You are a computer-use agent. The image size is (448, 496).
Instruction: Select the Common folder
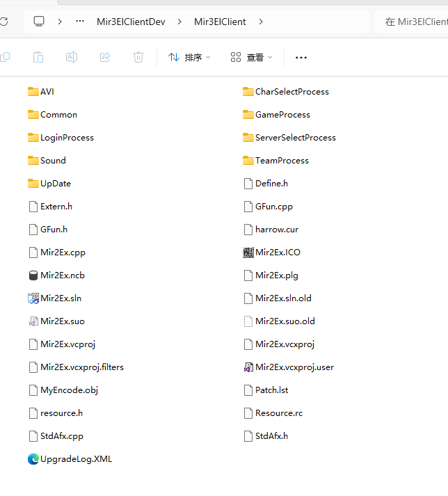[52, 115]
